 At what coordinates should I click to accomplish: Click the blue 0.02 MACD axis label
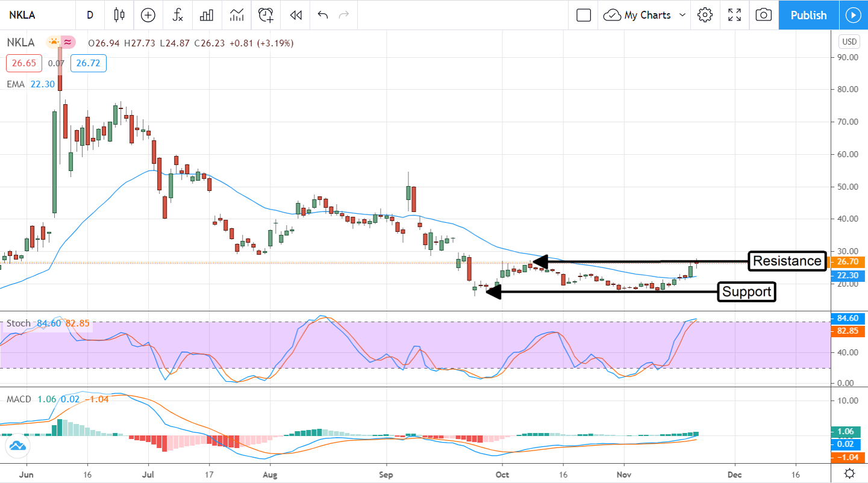pyautogui.click(x=846, y=444)
